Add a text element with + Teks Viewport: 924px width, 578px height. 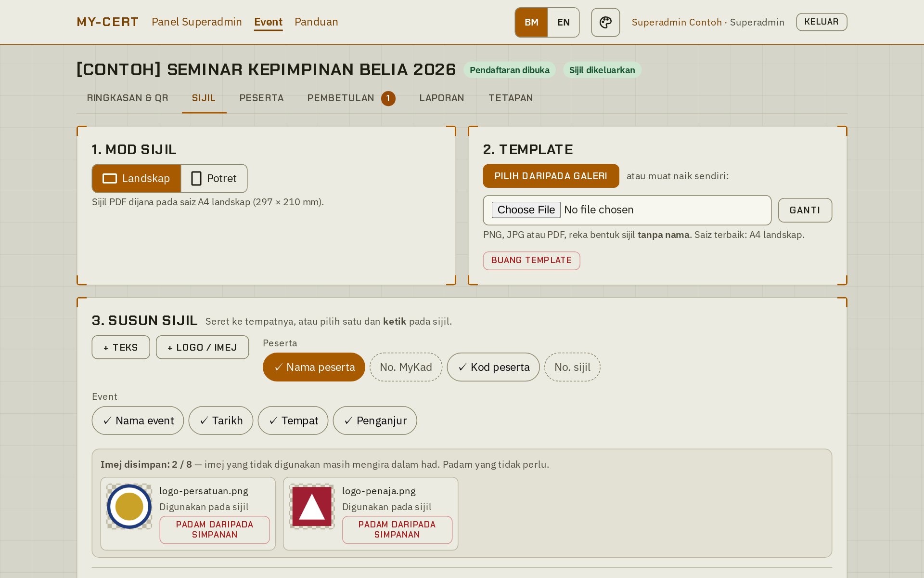pyautogui.click(x=121, y=347)
